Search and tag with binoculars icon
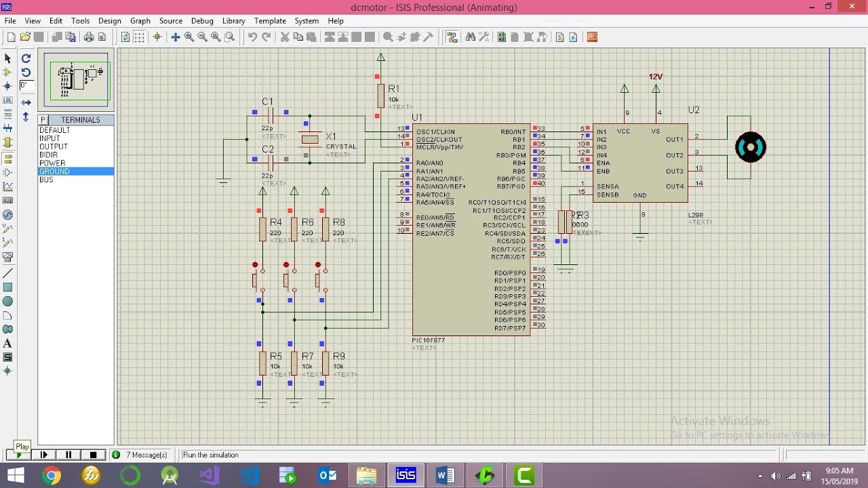Image resolution: width=868 pixels, height=488 pixels. click(471, 37)
